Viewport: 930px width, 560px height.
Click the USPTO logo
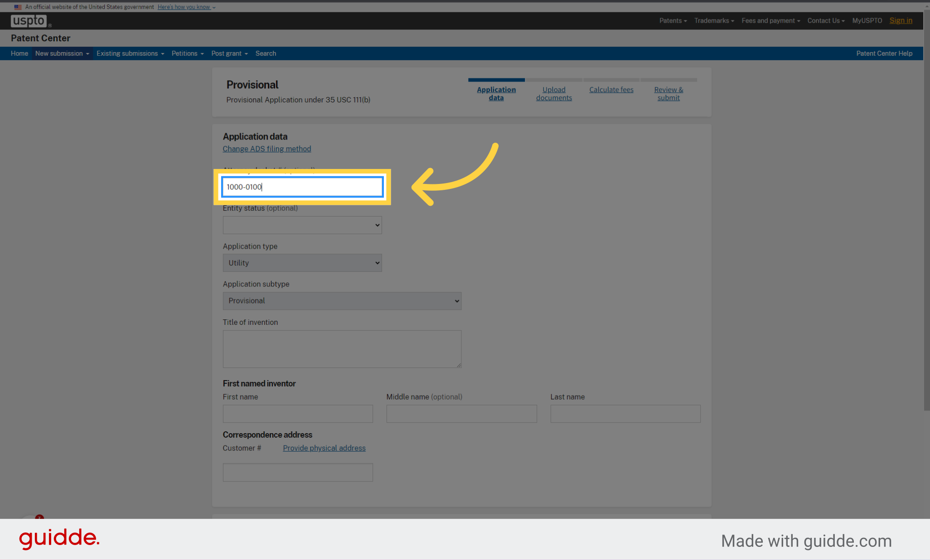pos(28,20)
